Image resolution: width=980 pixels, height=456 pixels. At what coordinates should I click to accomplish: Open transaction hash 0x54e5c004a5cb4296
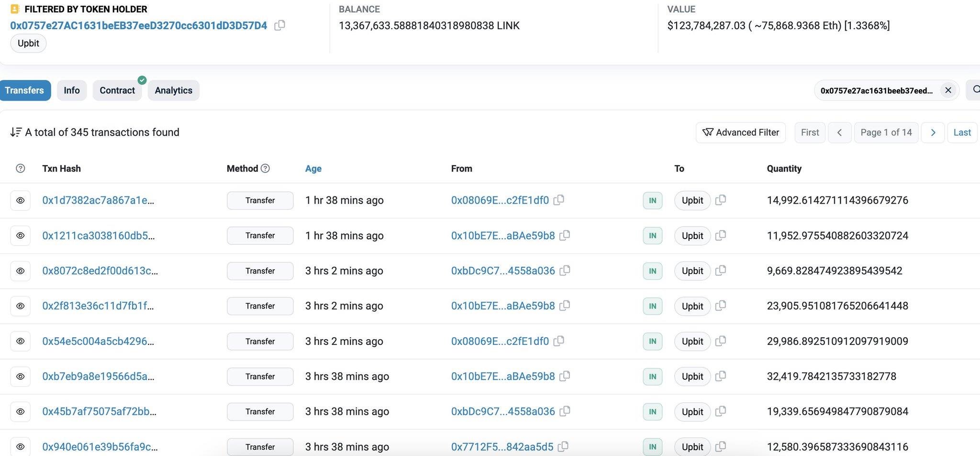(x=98, y=341)
